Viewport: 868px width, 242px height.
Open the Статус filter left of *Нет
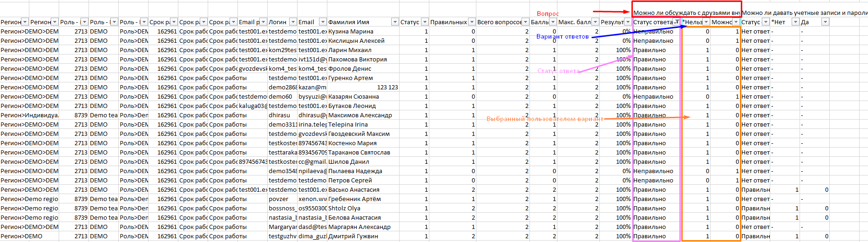[766, 22]
